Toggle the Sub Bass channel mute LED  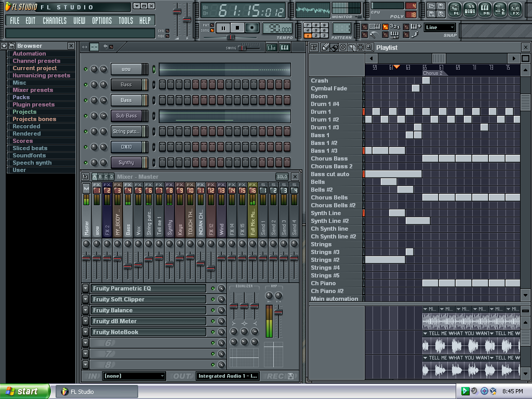(x=86, y=116)
